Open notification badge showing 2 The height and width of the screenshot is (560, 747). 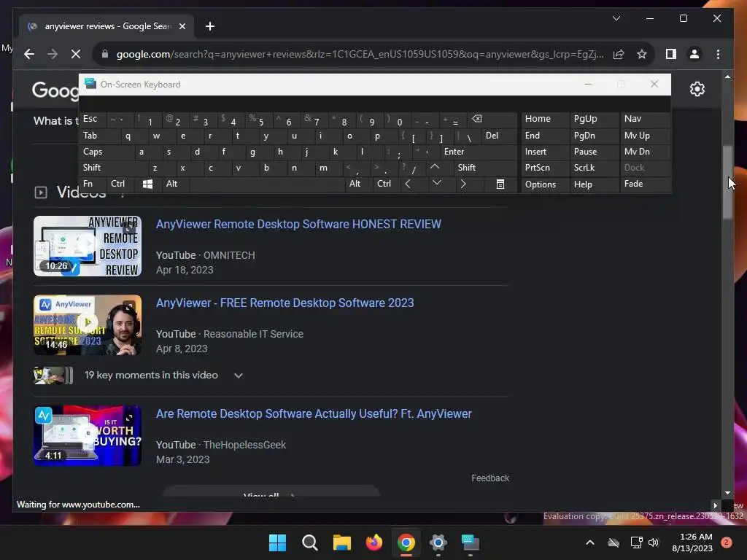[726, 542]
